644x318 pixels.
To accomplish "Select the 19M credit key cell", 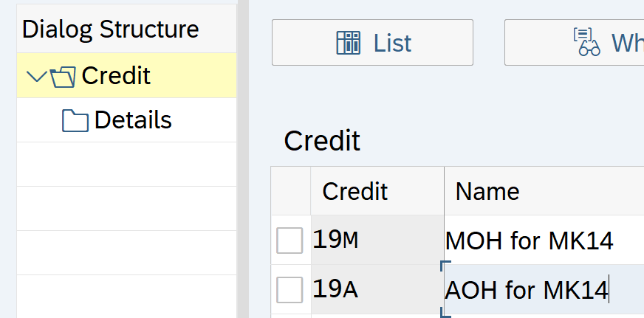I will tap(377, 241).
